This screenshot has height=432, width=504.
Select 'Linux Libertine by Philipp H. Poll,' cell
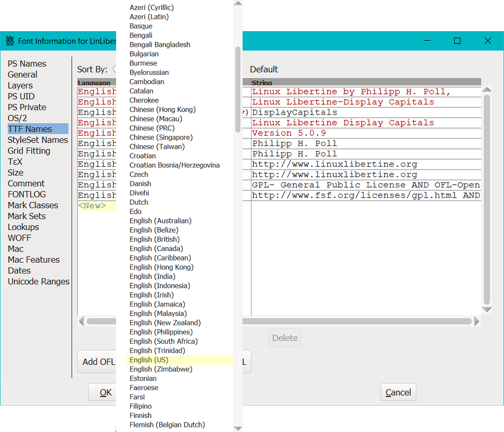(366, 92)
